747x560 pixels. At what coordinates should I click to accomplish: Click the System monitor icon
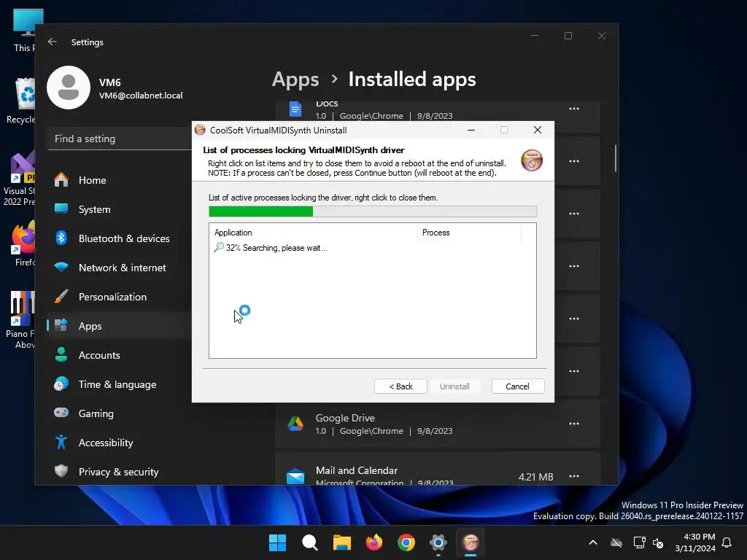click(61, 209)
